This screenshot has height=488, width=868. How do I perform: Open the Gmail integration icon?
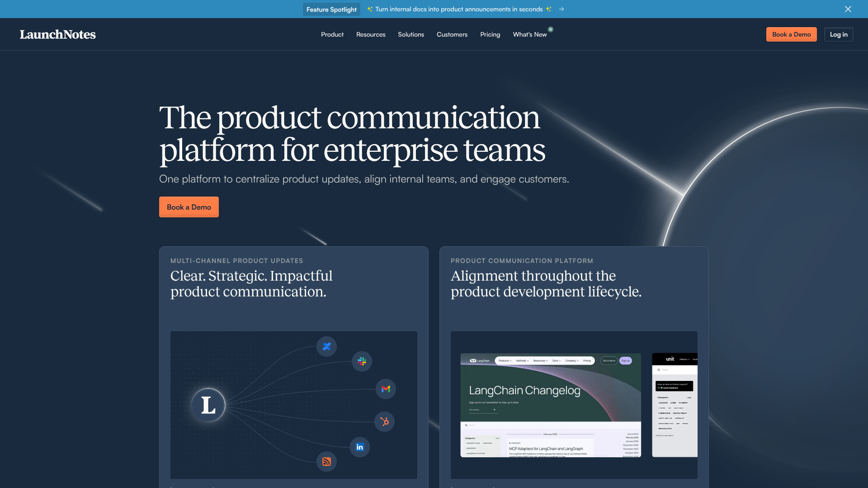click(385, 389)
